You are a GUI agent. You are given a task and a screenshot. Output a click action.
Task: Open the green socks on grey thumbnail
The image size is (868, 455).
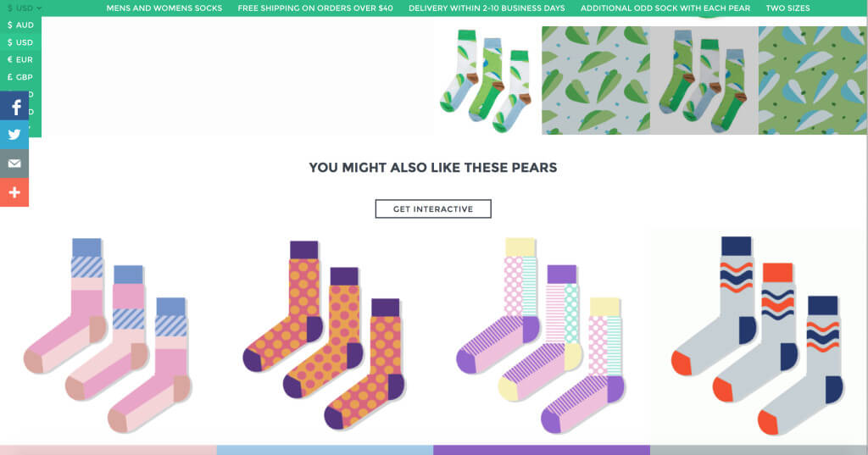(704, 80)
